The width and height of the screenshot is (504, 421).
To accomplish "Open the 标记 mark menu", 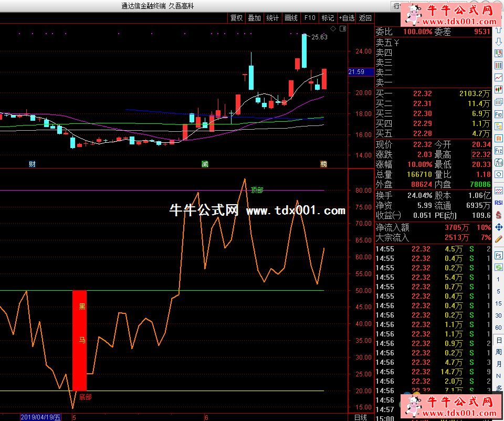I will pyautogui.click(x=328, y=18).
